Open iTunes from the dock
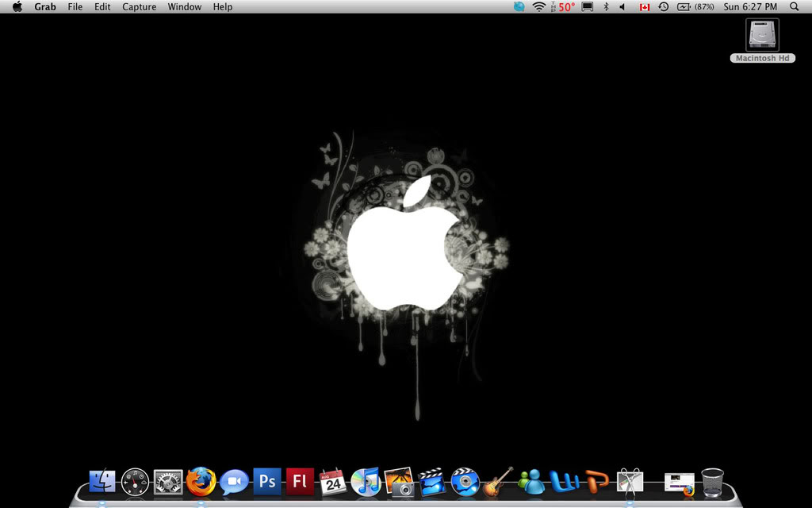Image resolution: width=812 pixels, height=508 pixels. click(366, 482)
